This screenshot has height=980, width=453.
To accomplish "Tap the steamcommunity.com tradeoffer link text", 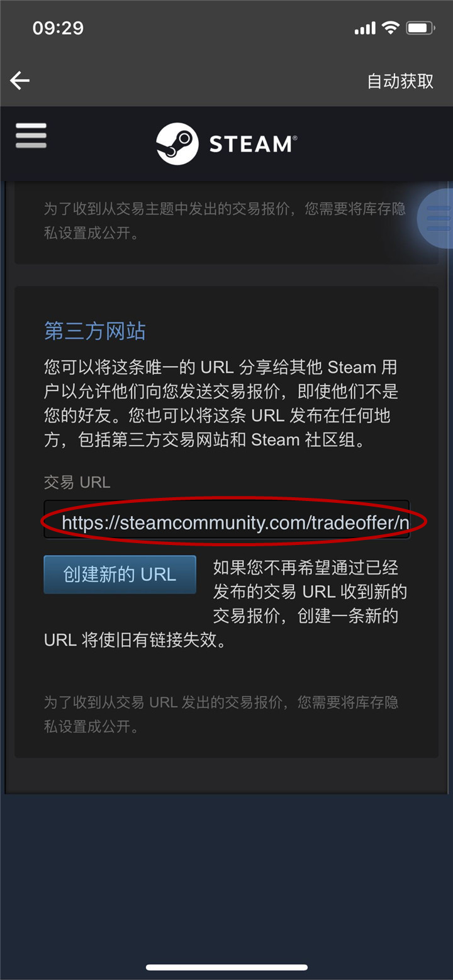I will coord(235,523).
